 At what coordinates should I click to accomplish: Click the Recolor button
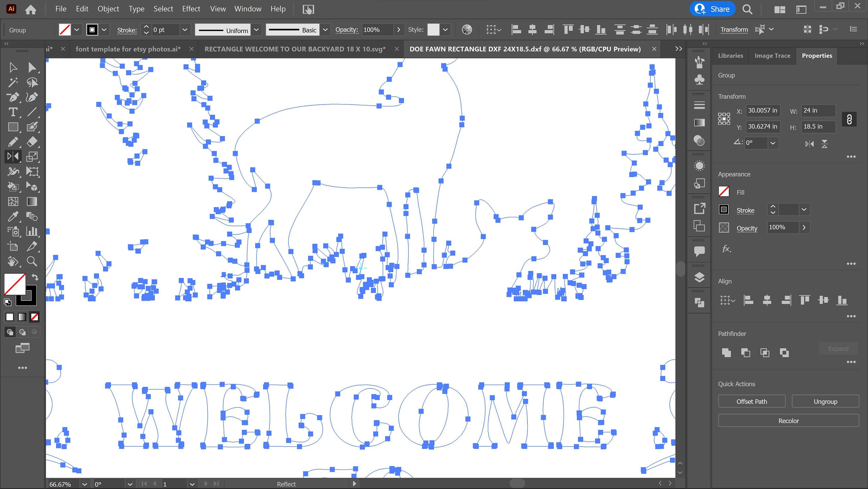[x=788, y=421]
